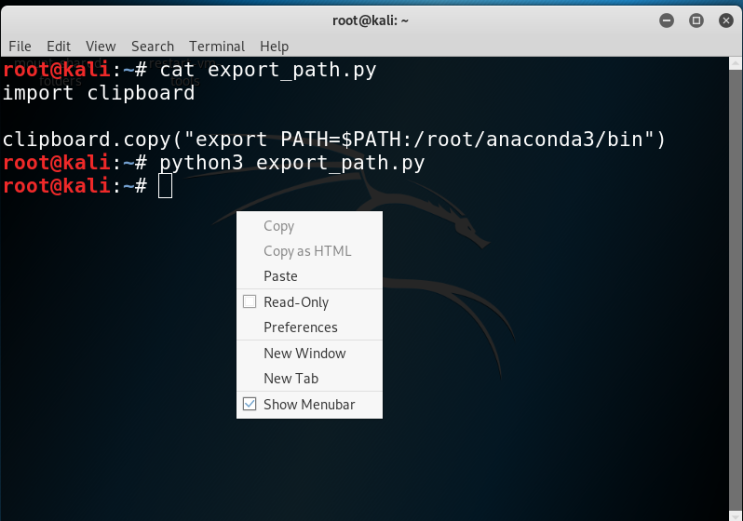Open the View menu

pyautogui.click(x=100, y=46)
